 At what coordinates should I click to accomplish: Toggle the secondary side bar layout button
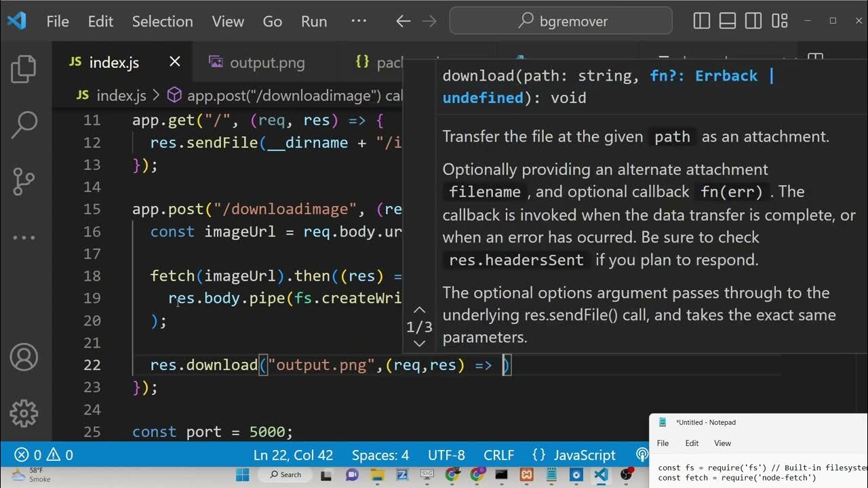click(x=753, y=21)
